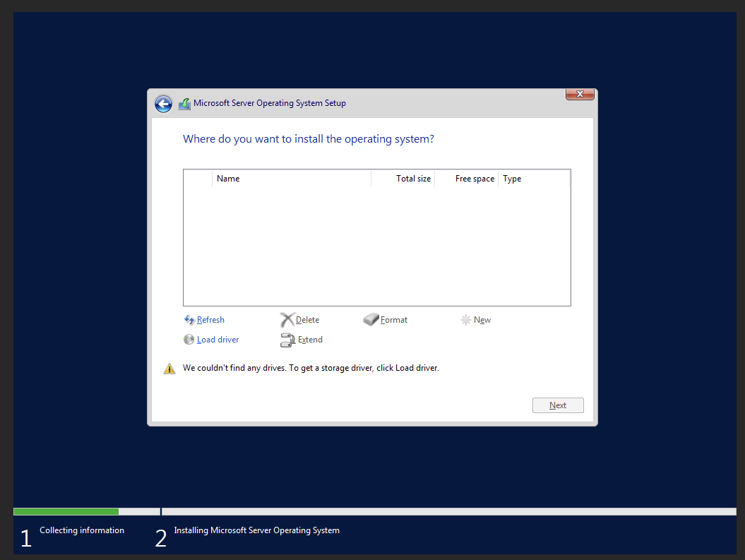This screenshot has height=560, width=745.
Task: Sort by the Name column header
Action: point(291,179)
